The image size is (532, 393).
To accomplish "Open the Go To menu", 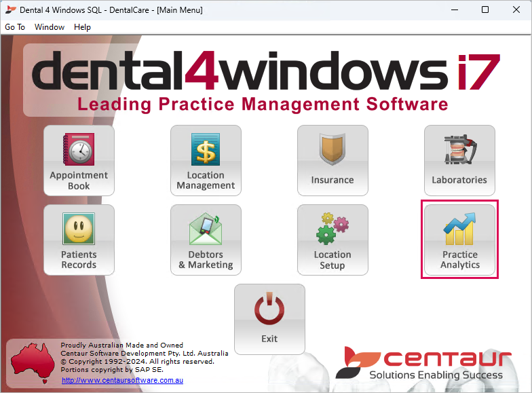I will coord(15,27).
